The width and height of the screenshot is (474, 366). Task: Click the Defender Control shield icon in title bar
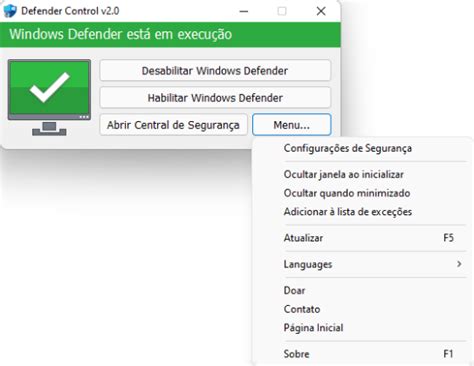[10, 11]
